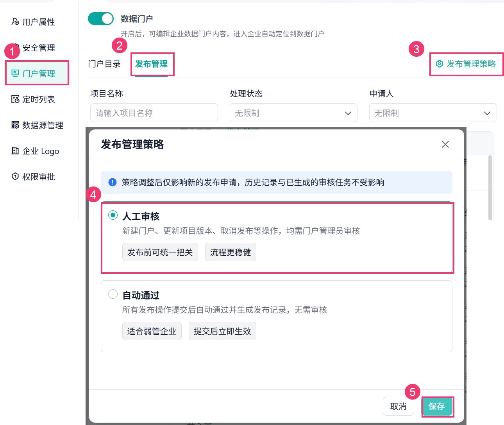
Task: Click the blue info icon in notice
Action: [x=113, y=182]
